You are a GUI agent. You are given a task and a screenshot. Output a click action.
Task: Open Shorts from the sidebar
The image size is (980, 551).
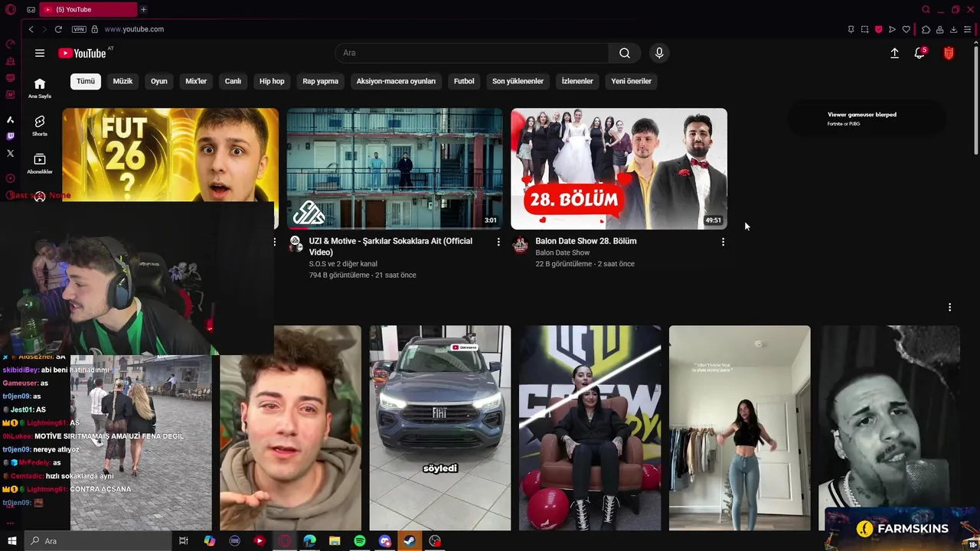click(x=40, y=126)
